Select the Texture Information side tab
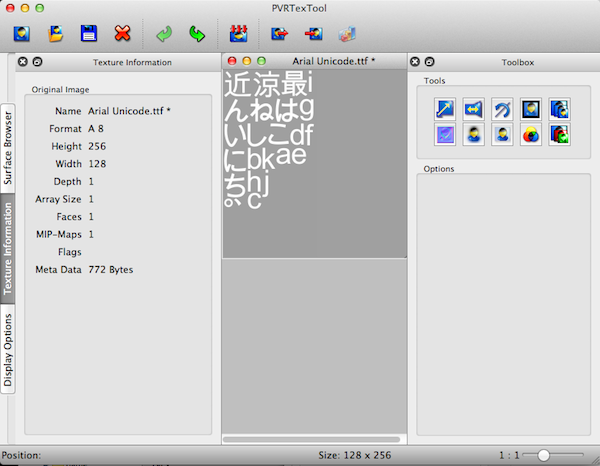Viewport: 600px width, 466px height. pyautogui.click(x=8, y=249)
